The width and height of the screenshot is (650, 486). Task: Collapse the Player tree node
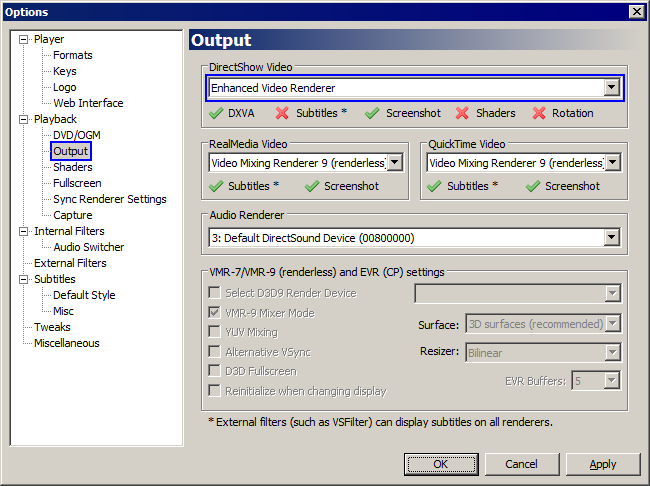(x=24, y=39)
